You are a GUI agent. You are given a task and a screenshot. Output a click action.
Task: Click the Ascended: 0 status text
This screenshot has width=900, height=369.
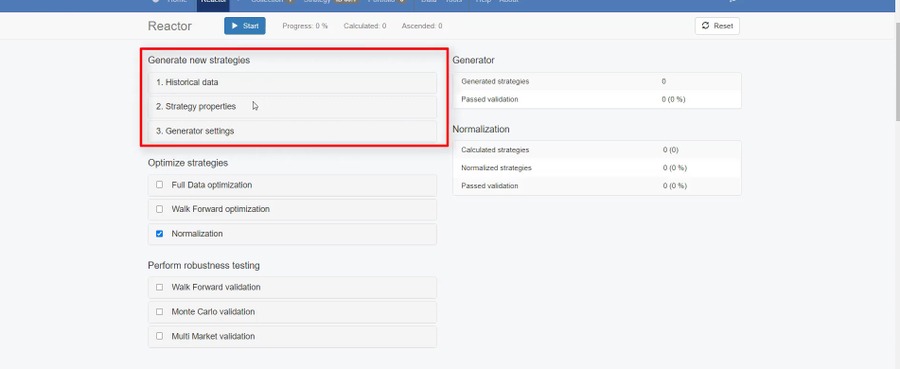pos(422,26)
